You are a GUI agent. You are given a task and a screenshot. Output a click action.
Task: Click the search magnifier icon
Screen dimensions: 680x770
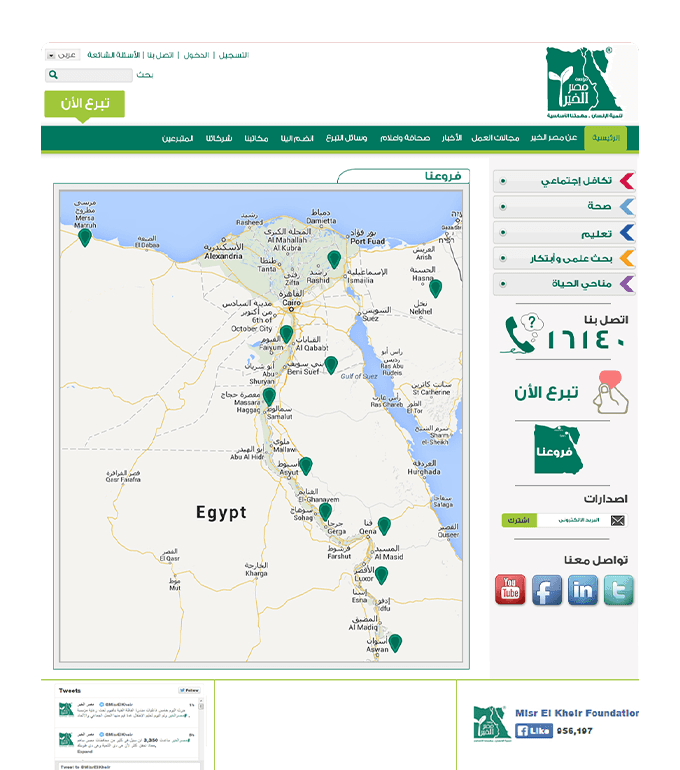pos(54,75)
